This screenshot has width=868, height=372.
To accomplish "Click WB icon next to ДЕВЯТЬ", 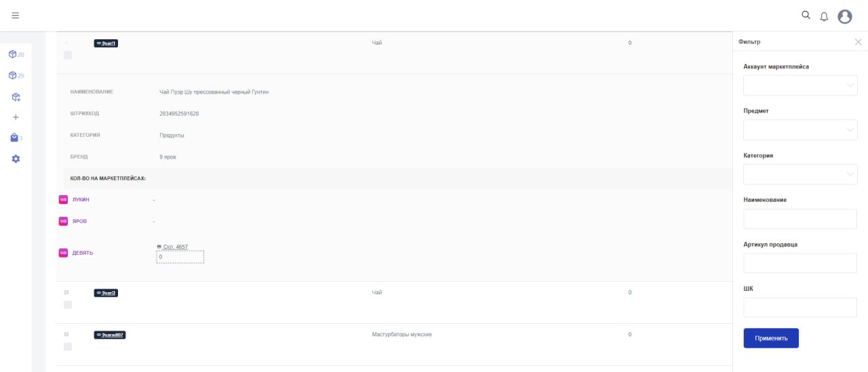I will click(x=63, y=253).
